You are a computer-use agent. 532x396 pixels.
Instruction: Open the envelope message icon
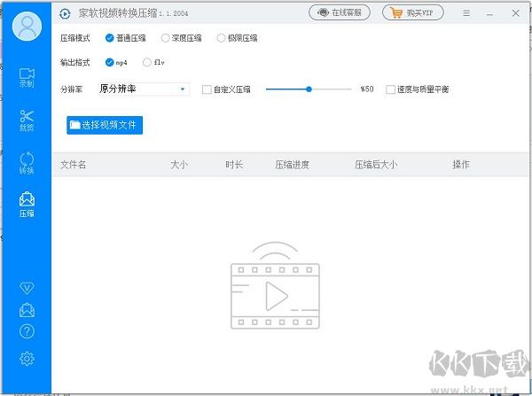click(x=27, y=310)
